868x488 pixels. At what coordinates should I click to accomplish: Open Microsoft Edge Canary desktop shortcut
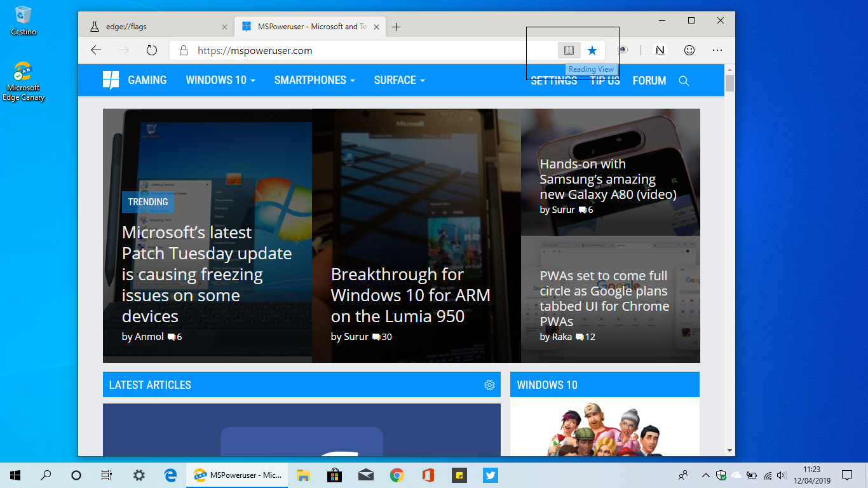24,82
